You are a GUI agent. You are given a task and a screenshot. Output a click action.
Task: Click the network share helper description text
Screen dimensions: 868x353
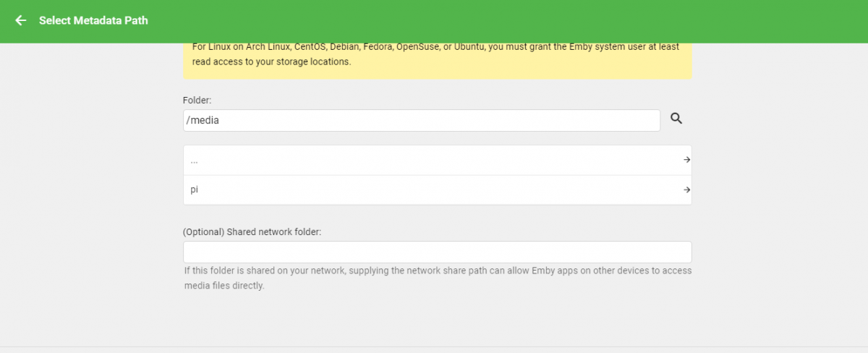pos(437,278)
